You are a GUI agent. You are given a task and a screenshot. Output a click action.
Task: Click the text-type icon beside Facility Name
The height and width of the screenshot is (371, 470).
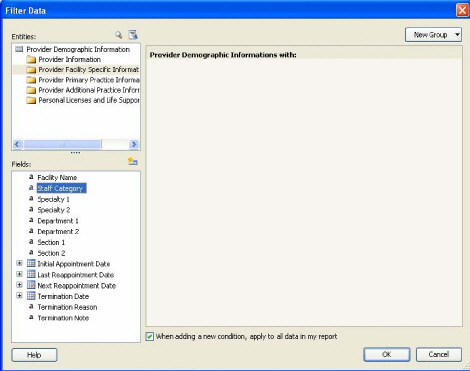(31, 177)
